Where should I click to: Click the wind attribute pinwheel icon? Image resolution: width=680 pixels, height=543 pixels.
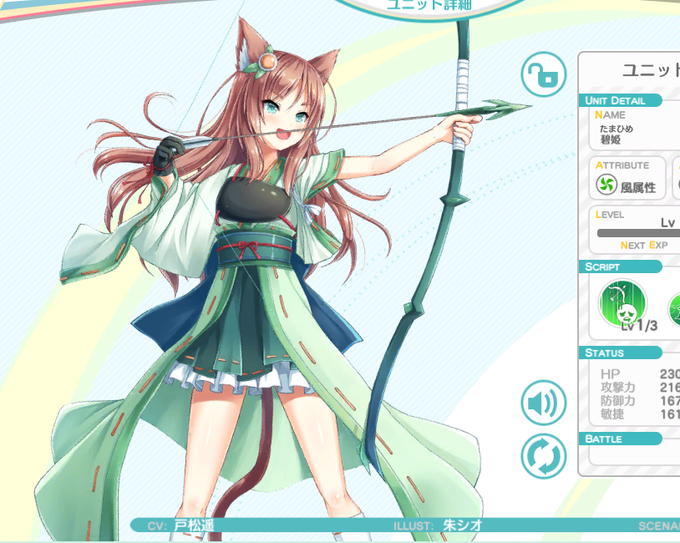(606, 185)
